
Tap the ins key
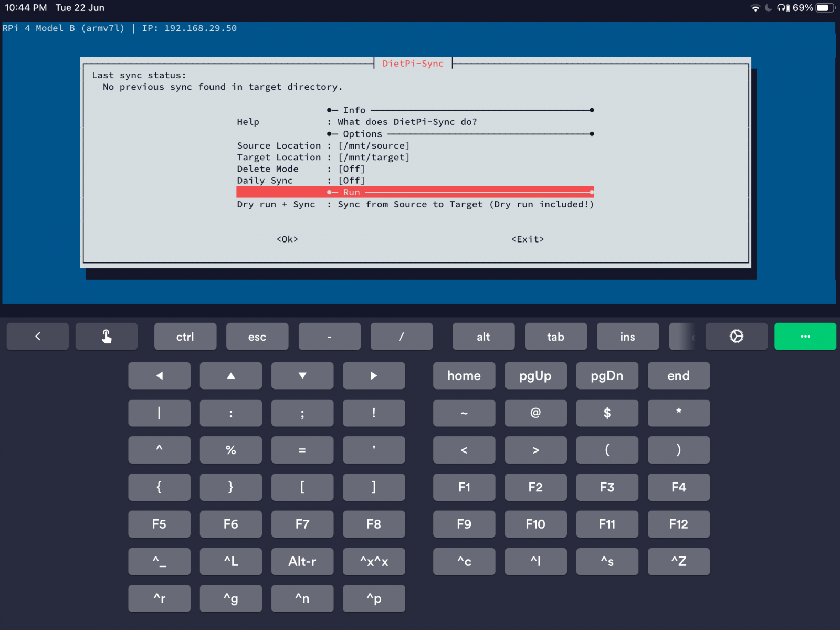pyautogui.click(x=627, y=337)
